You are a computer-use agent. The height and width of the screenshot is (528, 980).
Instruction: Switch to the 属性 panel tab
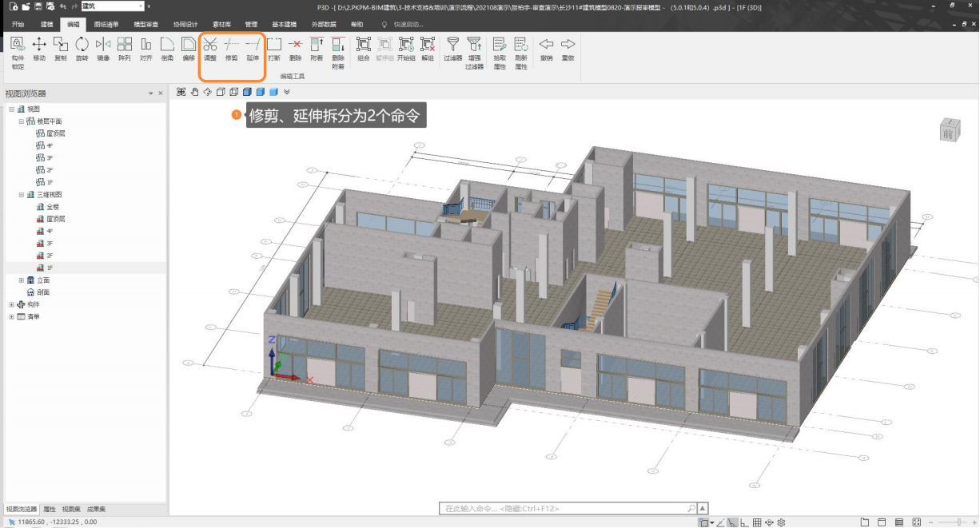coord(50,509)
